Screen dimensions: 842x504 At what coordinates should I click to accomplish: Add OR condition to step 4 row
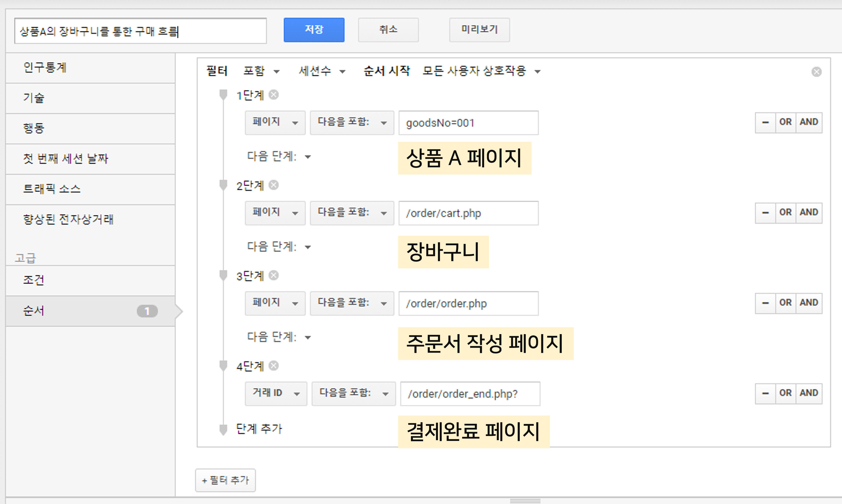tap(785, 393)
